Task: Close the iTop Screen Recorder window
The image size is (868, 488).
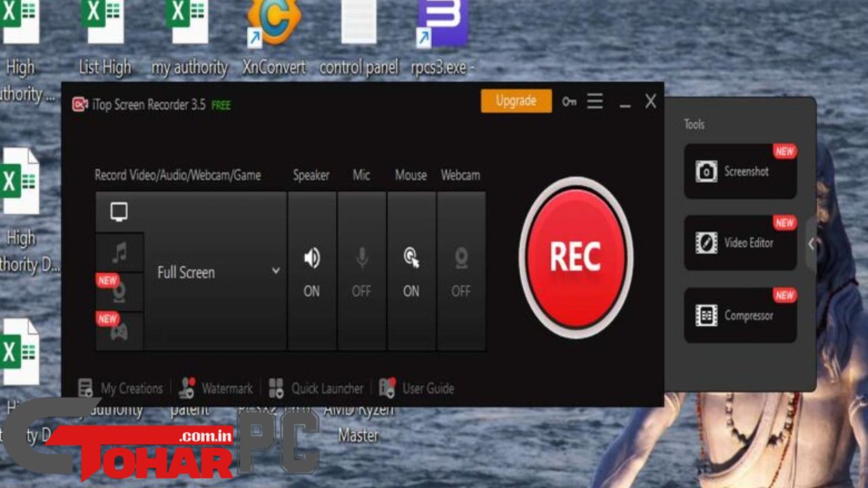Action: 650,102
